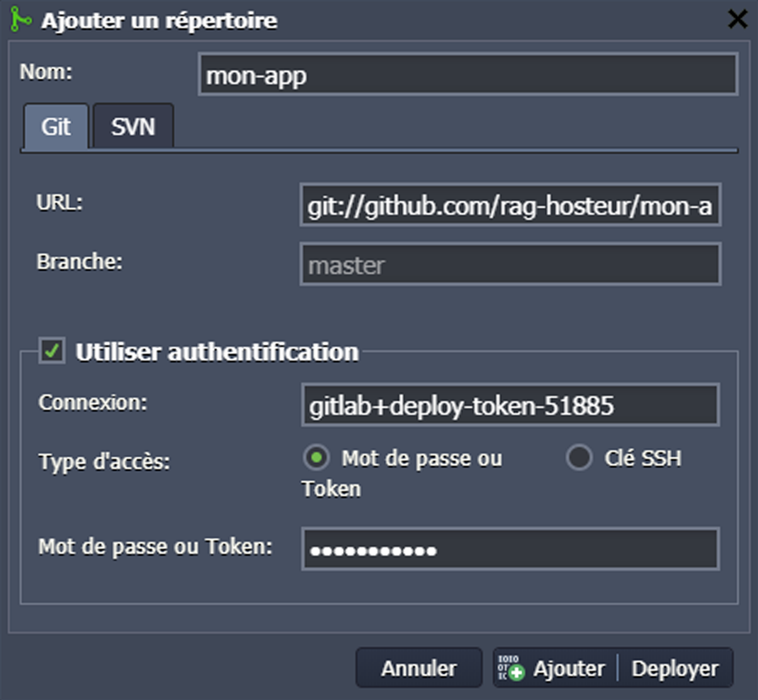Click the dialog title Ajouter un répertoire
The image size is (758, 700).
[x=159, y=21]
